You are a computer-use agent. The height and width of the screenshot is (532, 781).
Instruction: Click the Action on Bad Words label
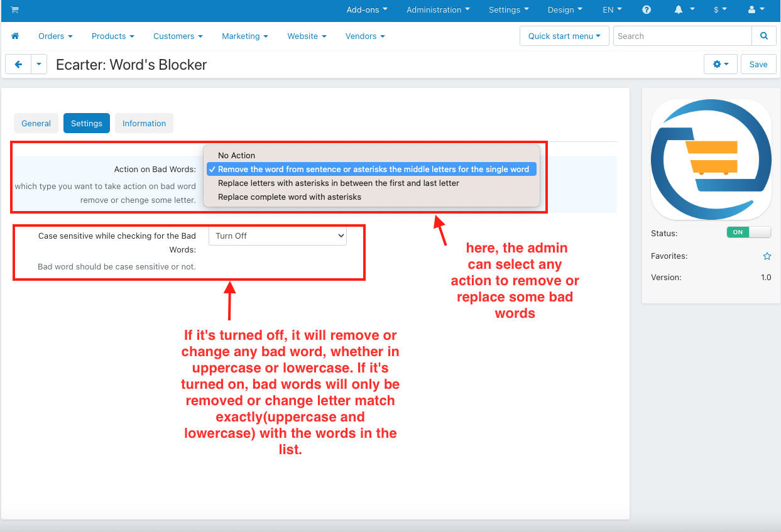tap(155, 170)
